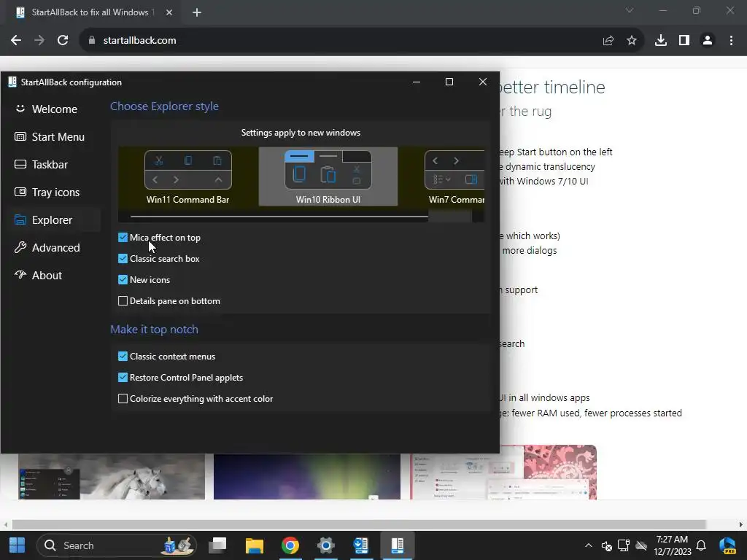Viewport: 747px width, 560px height.
Task: Enable Colorize everything with accent color
Action: click(x=196, y=399)
